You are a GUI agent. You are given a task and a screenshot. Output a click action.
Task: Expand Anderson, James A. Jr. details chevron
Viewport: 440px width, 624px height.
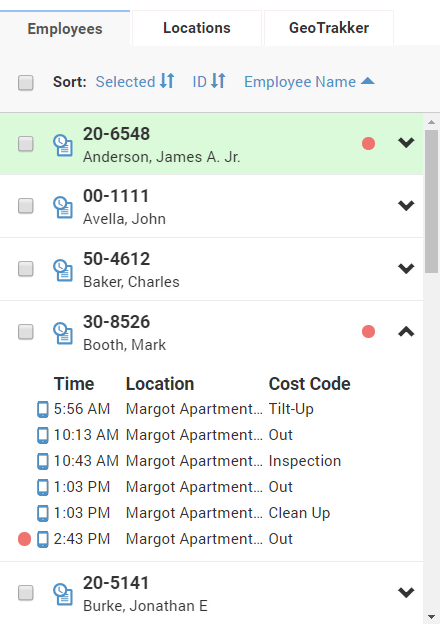click(x=406, y=142)
